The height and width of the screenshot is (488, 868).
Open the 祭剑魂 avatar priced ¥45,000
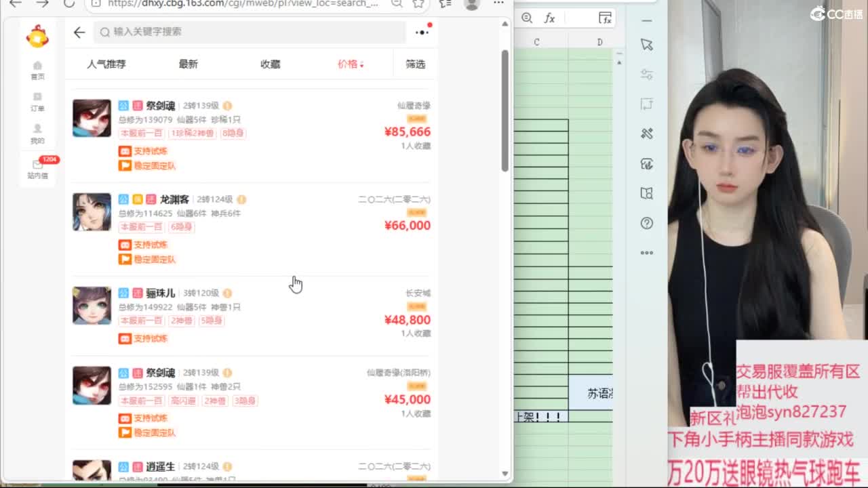click(x=92, y=385)
